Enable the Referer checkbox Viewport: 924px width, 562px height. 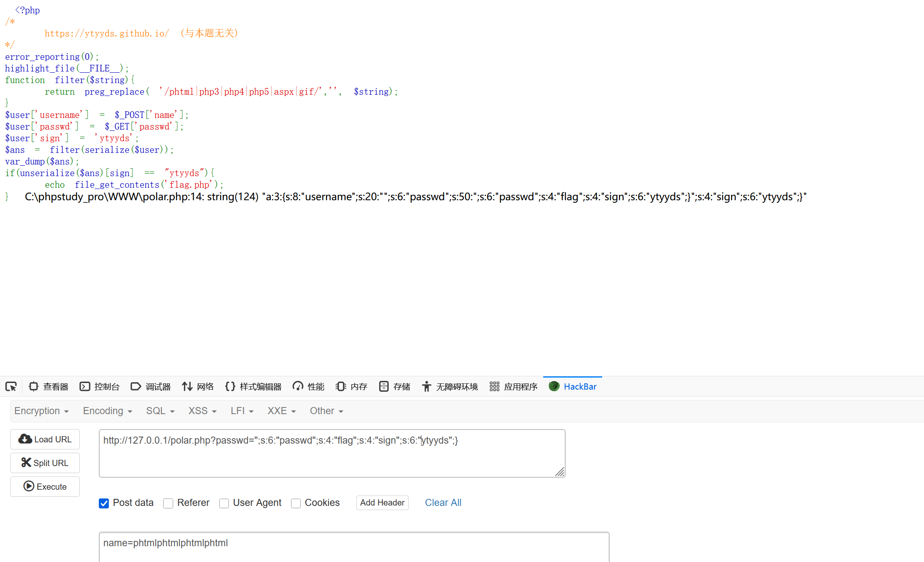(168, 503)
